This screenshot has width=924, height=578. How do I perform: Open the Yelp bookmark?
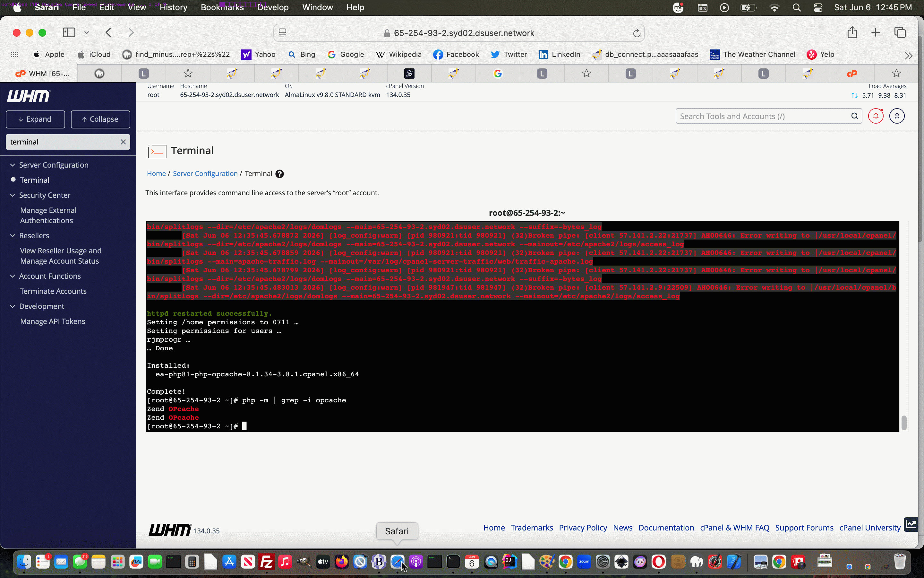coord(820,55)
